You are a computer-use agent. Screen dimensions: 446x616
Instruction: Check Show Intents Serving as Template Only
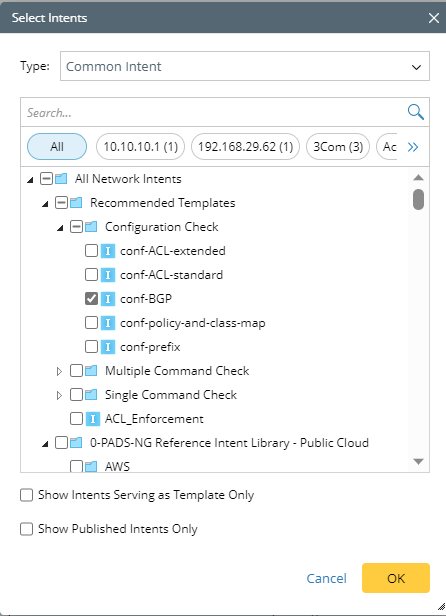26,495
